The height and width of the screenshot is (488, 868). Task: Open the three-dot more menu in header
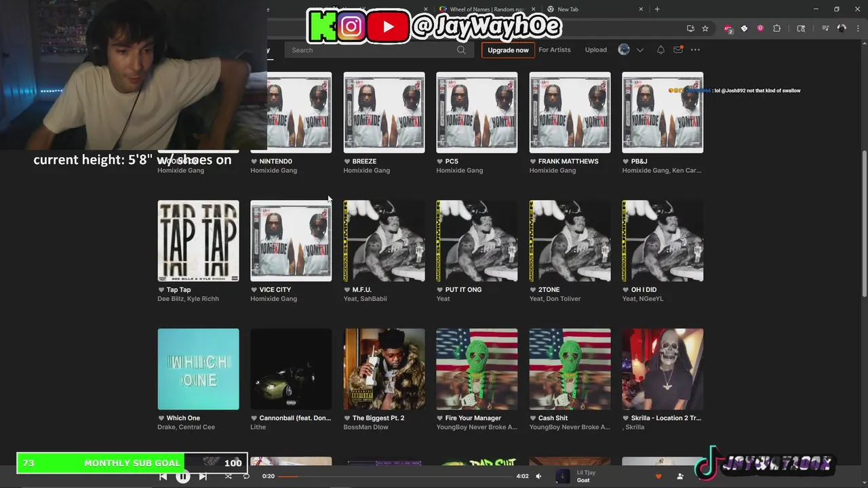(695, 49)
